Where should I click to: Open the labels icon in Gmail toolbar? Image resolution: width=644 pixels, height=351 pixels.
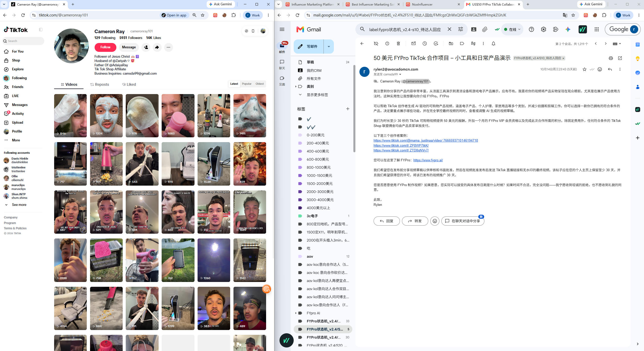coord(462,43)
